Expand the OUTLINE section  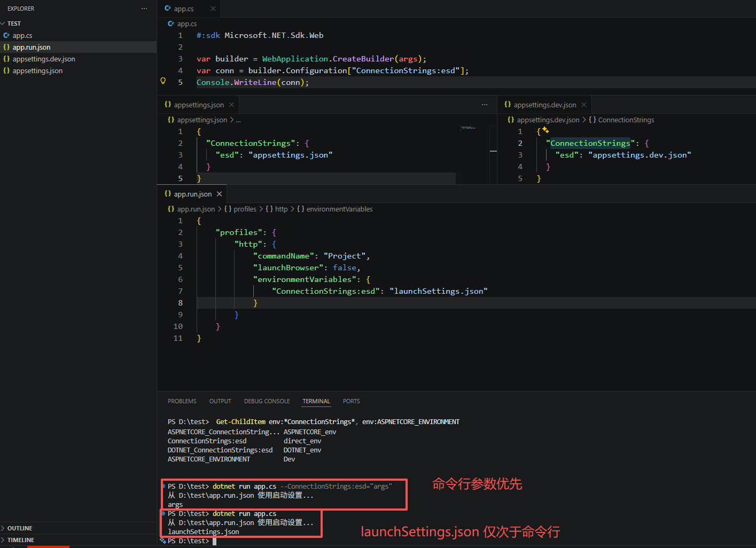coord(20,528)
